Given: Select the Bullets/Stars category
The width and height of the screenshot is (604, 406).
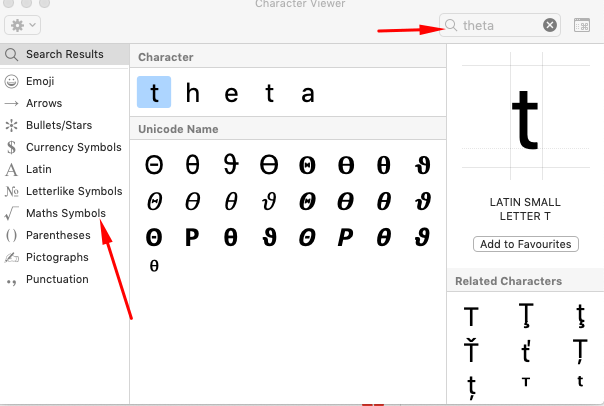Looking at the screenshot, I should pos(59,125).
